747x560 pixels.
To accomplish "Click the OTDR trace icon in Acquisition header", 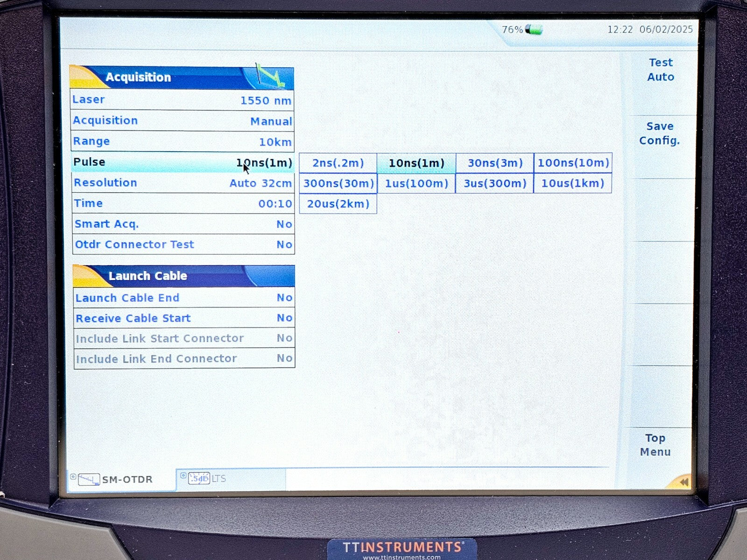I will click(x=271, y=77).
